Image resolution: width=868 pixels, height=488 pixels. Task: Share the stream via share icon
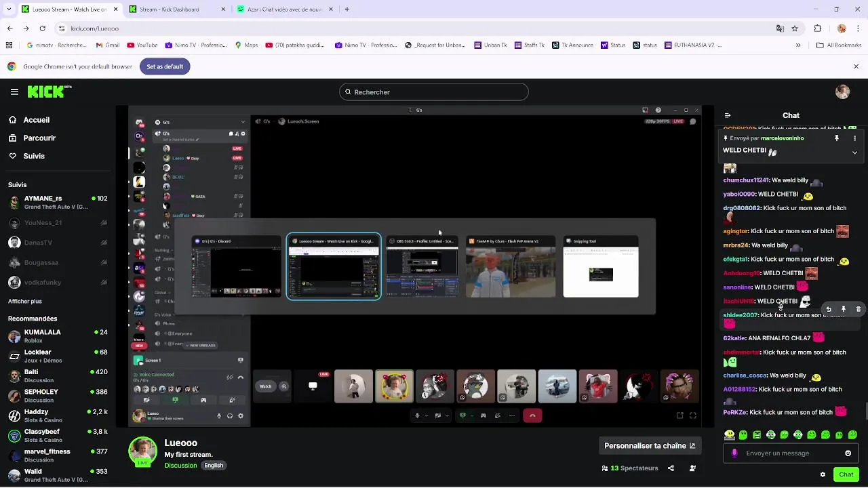click(x=671, y=468)
